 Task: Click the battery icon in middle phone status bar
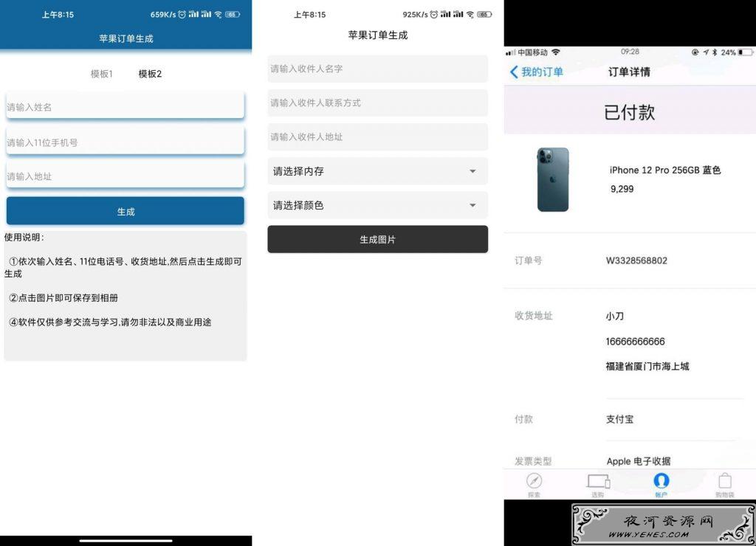[x=484, y=15]
